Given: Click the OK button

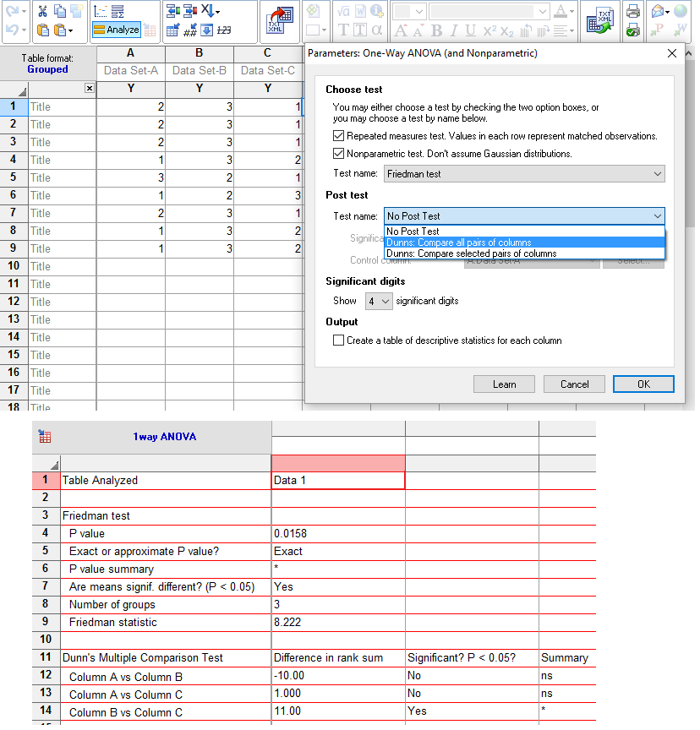Looking at the screenshot, I should pyautogui.click(x=643, y=384).
